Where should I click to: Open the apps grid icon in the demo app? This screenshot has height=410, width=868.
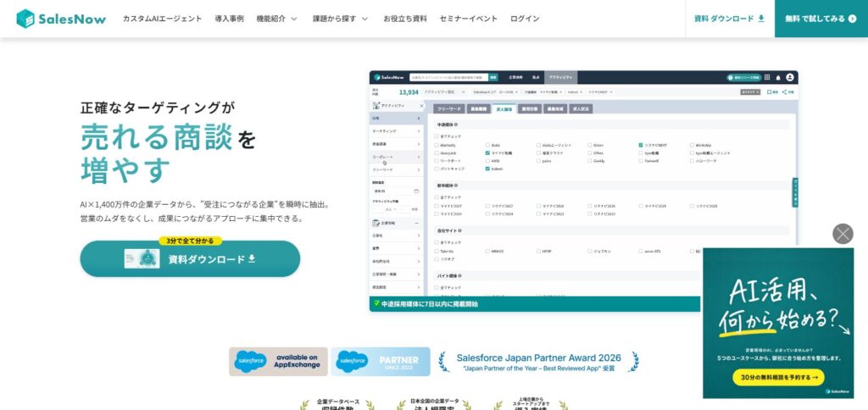767,77
